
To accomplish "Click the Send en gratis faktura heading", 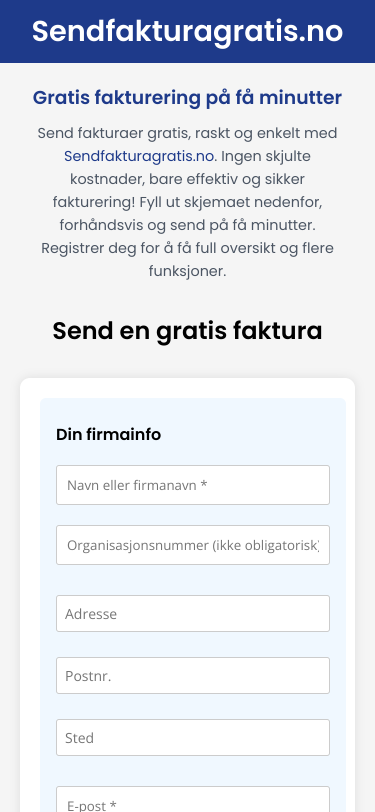I will pos(188,331).
